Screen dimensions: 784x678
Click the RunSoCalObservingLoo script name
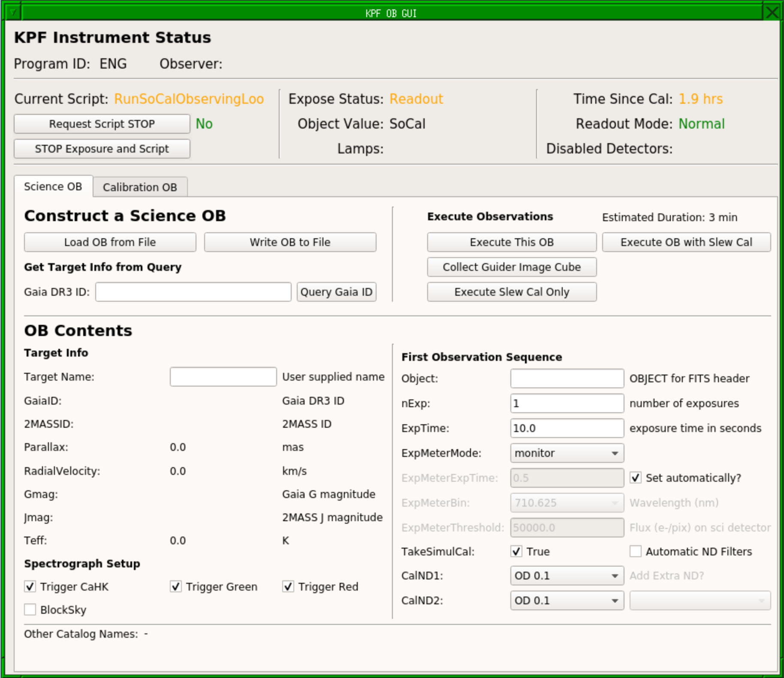point(189,99)
